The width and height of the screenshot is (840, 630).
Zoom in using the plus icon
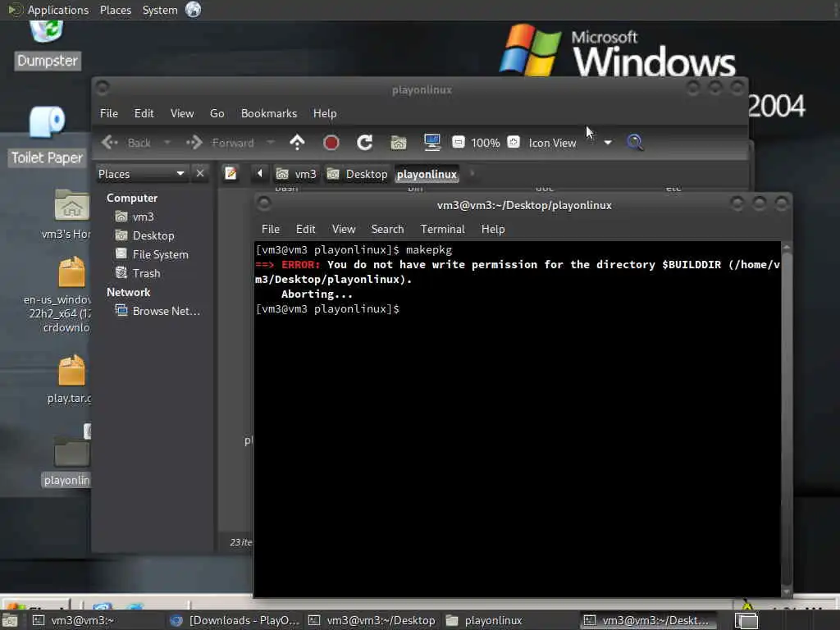click(514, 142)
